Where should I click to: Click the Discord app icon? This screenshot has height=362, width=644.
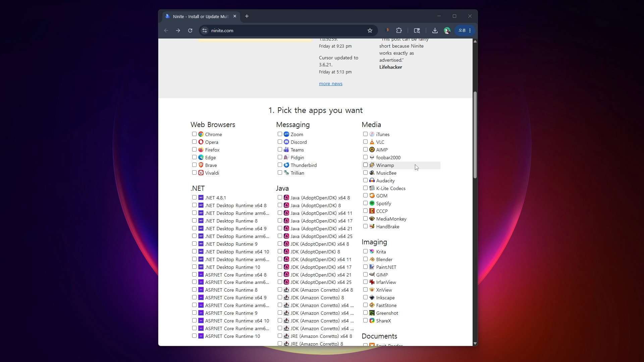286,142
